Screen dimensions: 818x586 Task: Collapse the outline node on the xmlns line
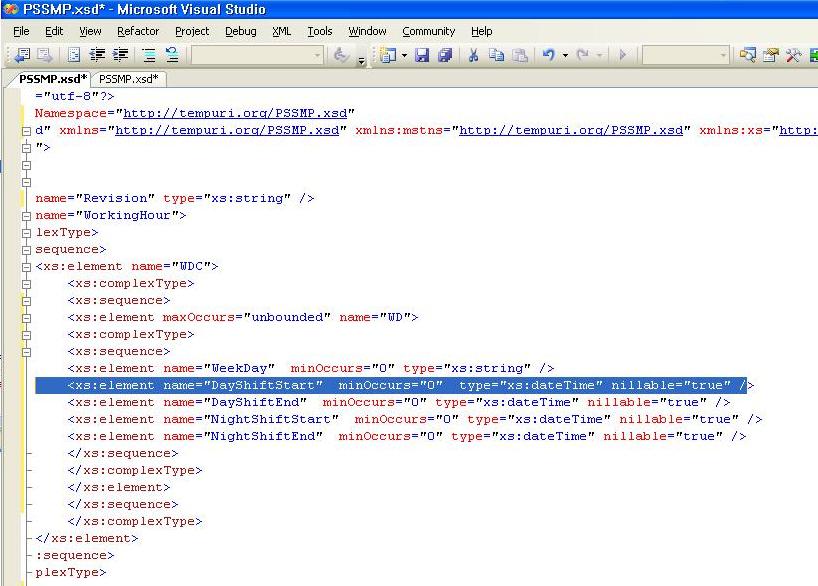tap(27, 131)
